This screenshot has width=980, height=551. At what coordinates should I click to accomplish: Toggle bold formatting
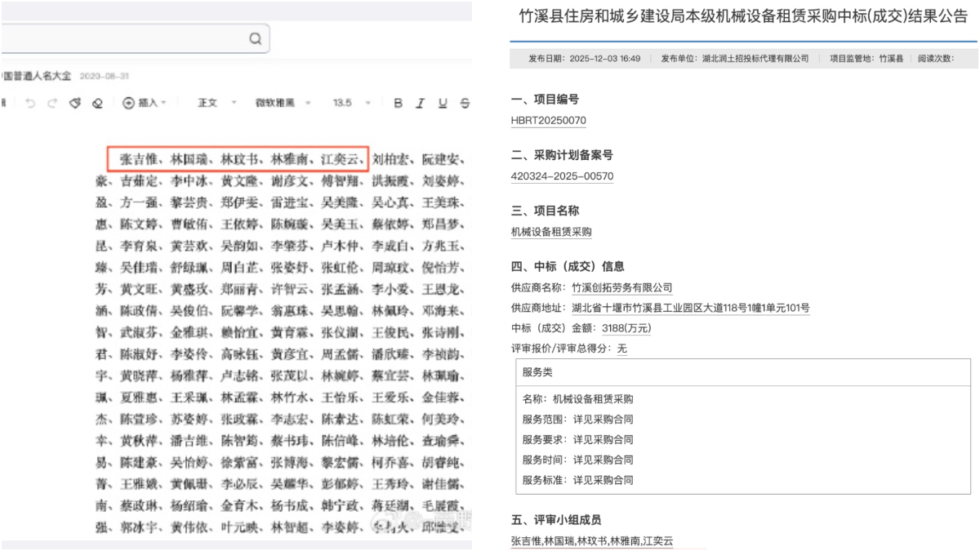(399, 103)
